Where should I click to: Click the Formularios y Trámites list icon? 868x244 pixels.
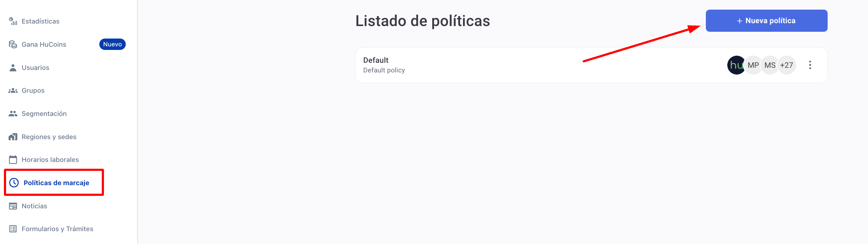pyautogui.click(x=13, y=229)
